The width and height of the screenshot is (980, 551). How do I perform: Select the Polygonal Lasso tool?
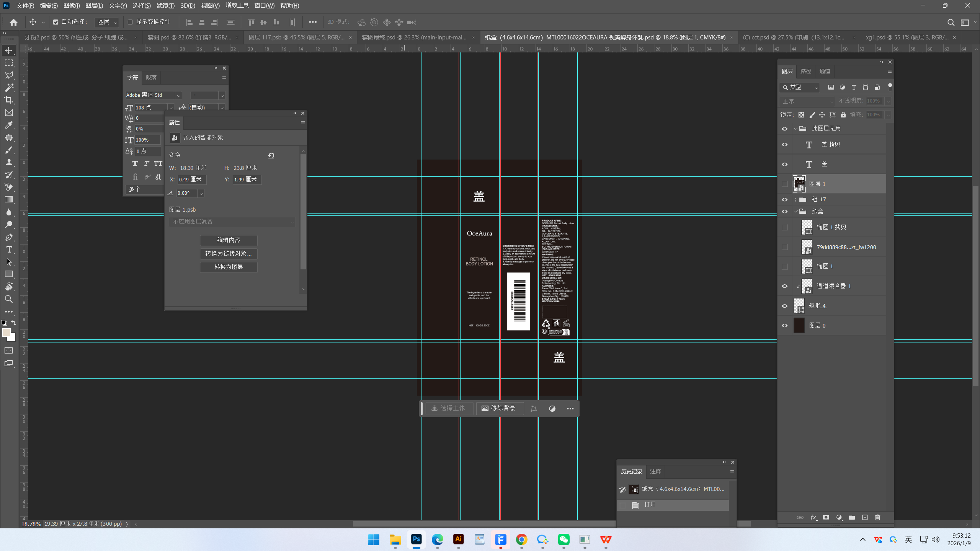pyautogui.click(x=8, y=75)
